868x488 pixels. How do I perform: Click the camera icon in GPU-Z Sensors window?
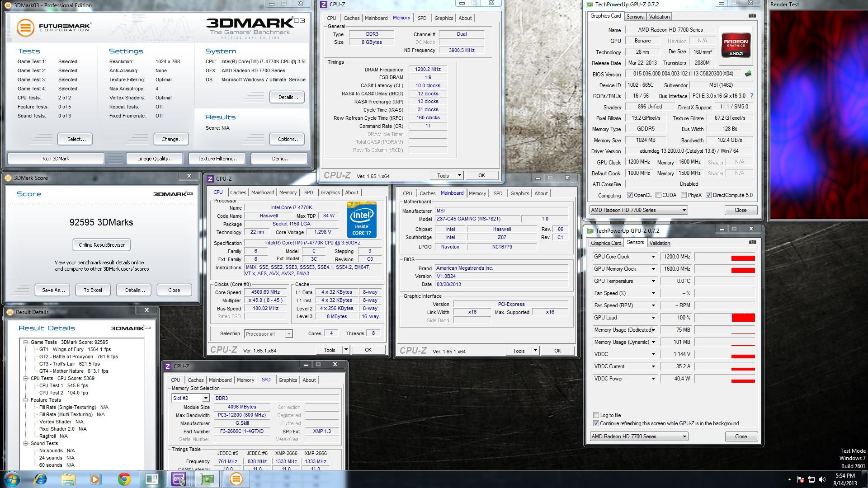pyautogui.click(x=752, y=242)
